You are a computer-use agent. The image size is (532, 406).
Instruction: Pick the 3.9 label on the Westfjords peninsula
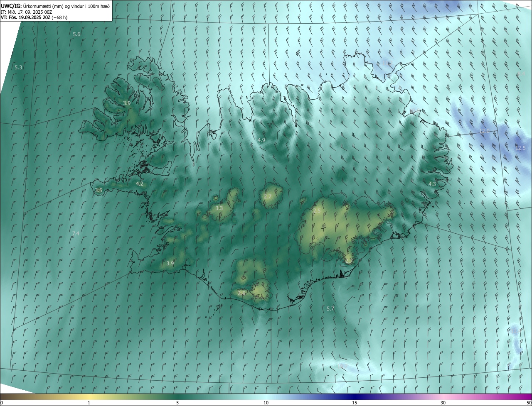pyautogui.click(x=127, y=103)
